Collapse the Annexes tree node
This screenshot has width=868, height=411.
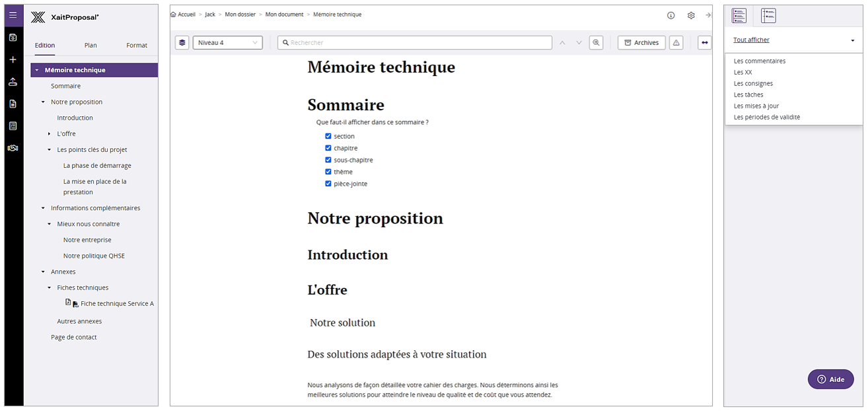pos(43,272)
